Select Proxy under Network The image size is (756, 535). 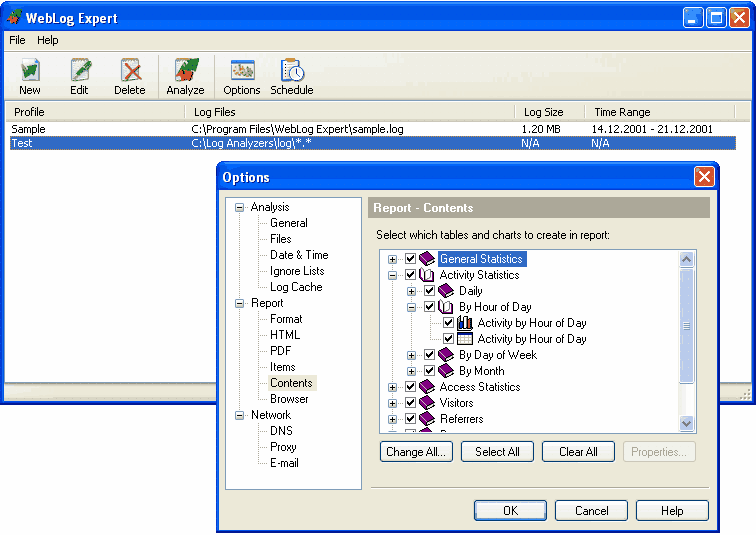coord(283,447)
